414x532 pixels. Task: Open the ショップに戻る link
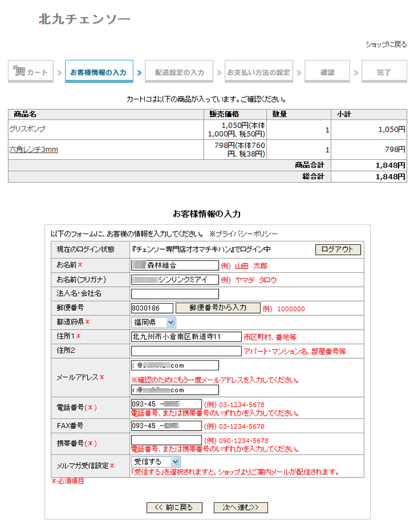pos(386,44)
